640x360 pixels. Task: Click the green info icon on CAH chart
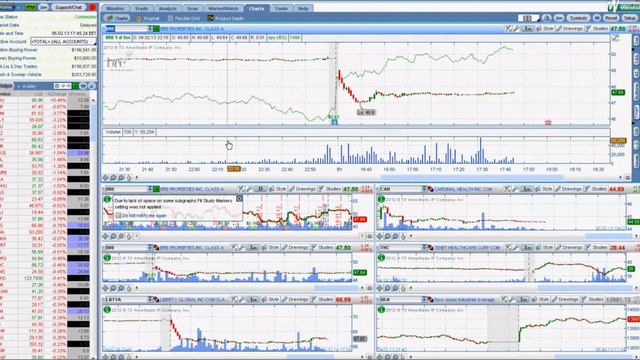[x=381, y=199]
